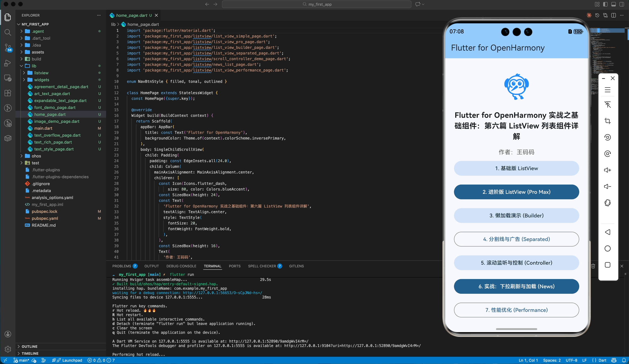Image resolution: width=629 pixels, height=364 pixels.
Task: Toggle bottom panel layout icon in title bar
Action: pos(614,4)
